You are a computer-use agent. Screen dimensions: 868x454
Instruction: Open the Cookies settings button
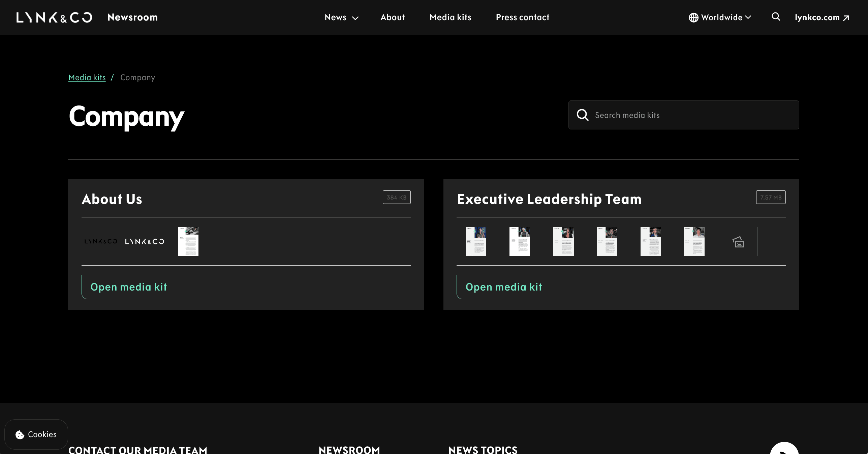pos(36,434)
